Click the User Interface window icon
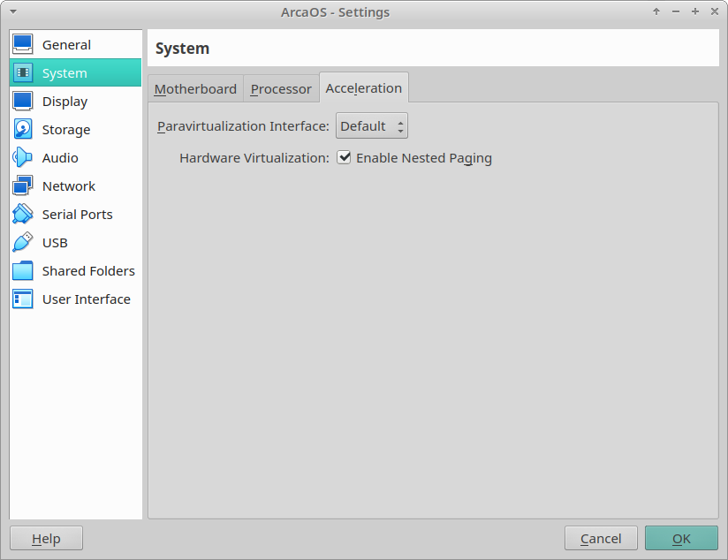This screenshot has width=728, height=560. [x=23, y=299]
